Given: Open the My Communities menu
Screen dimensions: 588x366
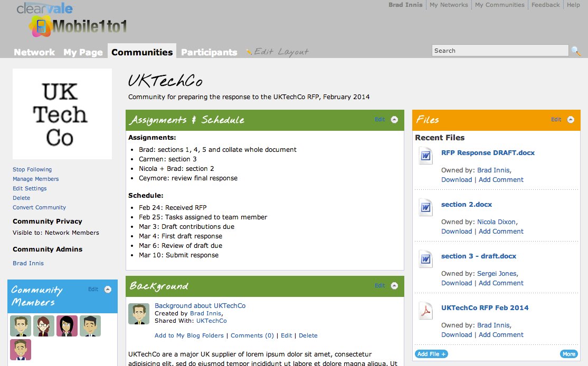Looking at the screenshot, I should pos(500,5).
